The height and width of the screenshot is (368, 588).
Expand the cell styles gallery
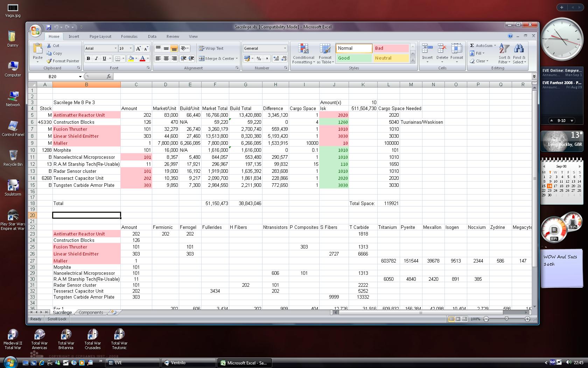[x=413, y=61]
